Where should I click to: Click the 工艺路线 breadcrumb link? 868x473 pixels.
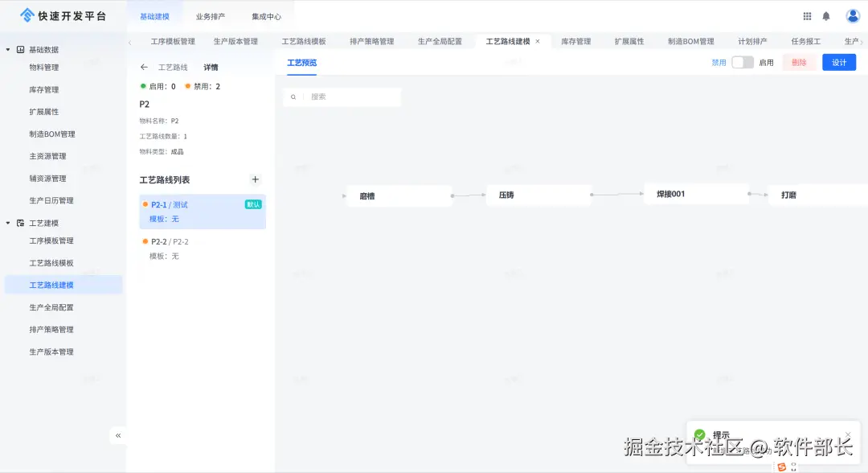(x=173, y=67)
